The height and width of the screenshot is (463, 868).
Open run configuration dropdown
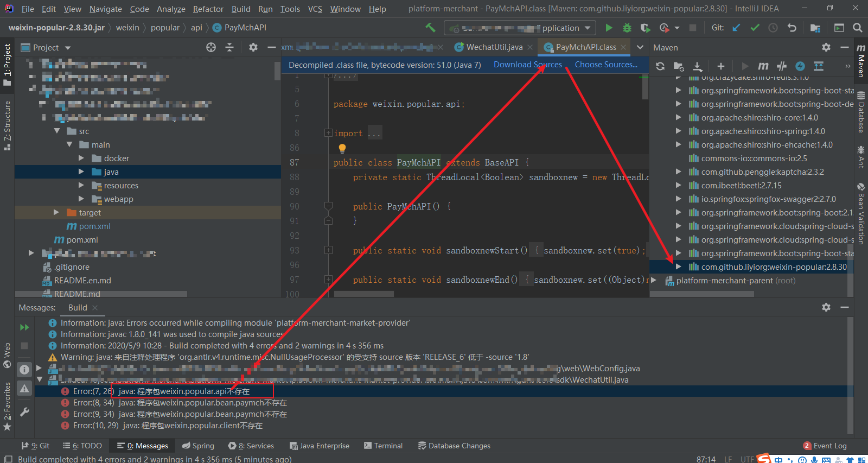520,28
